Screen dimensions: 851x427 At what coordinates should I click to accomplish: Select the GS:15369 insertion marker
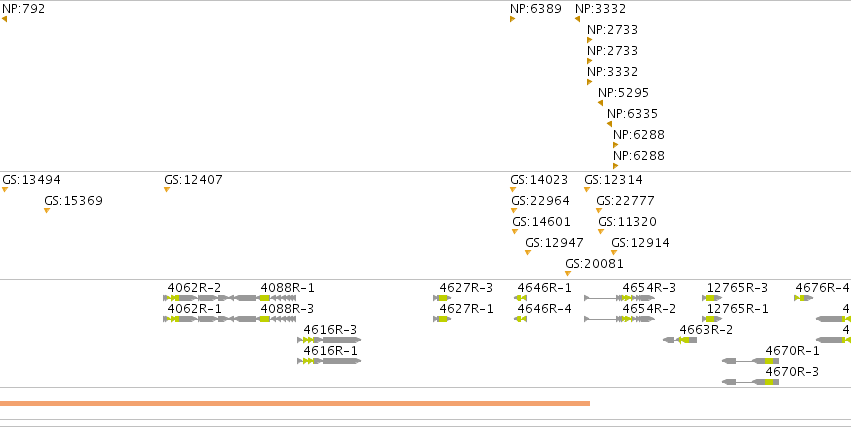(47, 211)
